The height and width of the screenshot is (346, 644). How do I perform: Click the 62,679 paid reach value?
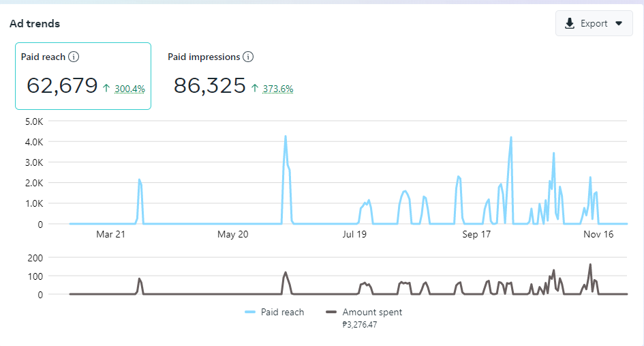[x=62, y=86]
